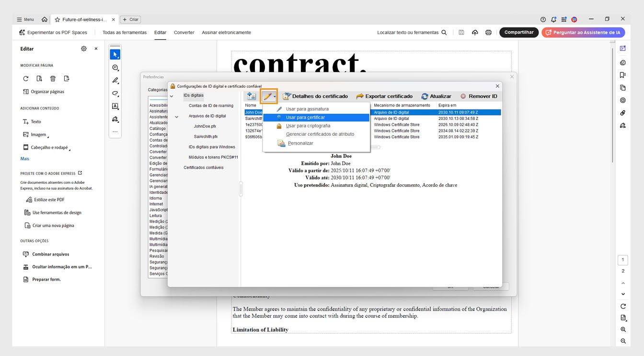This screenshot has height=356, width=644.
Task: Open the Attachments paperclip panel
Action: (x=622, y=113)
